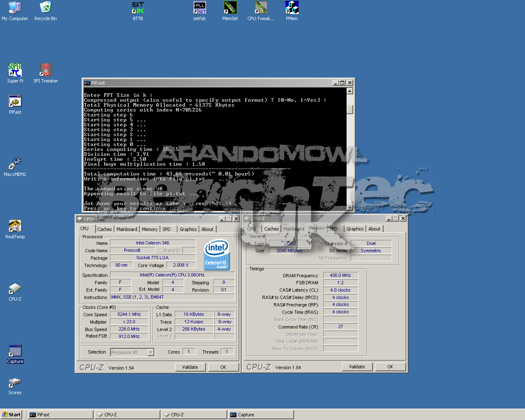Open the Recycle Bin icon
This screenshot has height=420, width=525.
coord(46,11)
